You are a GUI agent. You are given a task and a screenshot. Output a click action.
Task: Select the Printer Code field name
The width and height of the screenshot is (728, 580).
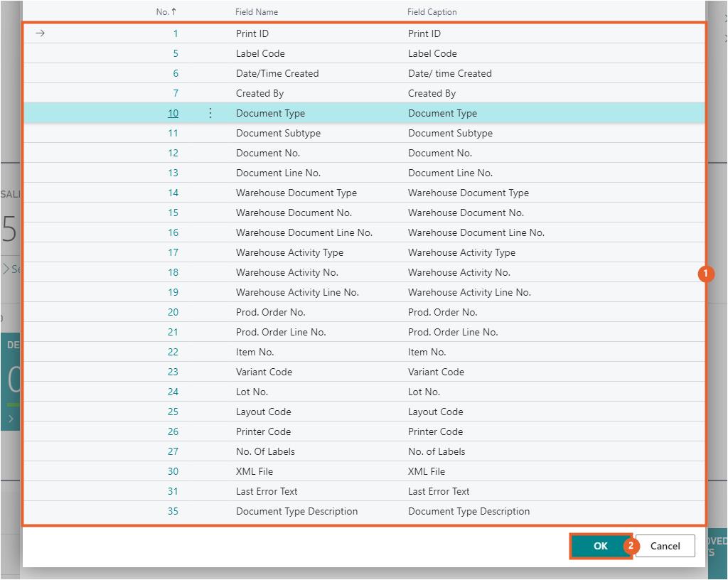point(263,431)
